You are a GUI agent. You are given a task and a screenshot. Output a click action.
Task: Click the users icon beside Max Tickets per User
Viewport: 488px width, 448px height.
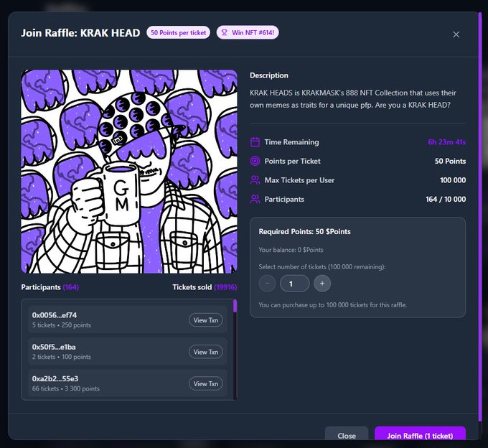click(x=255, y=180)
